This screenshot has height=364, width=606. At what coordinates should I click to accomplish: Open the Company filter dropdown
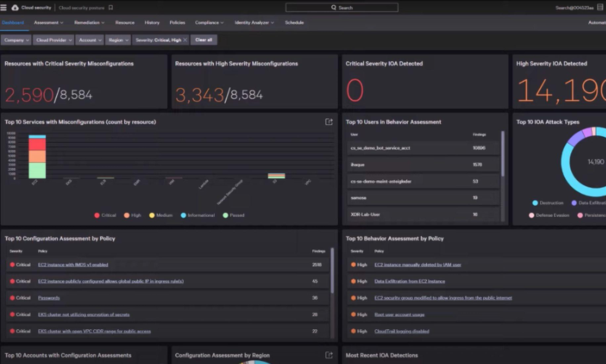point(16,40)
